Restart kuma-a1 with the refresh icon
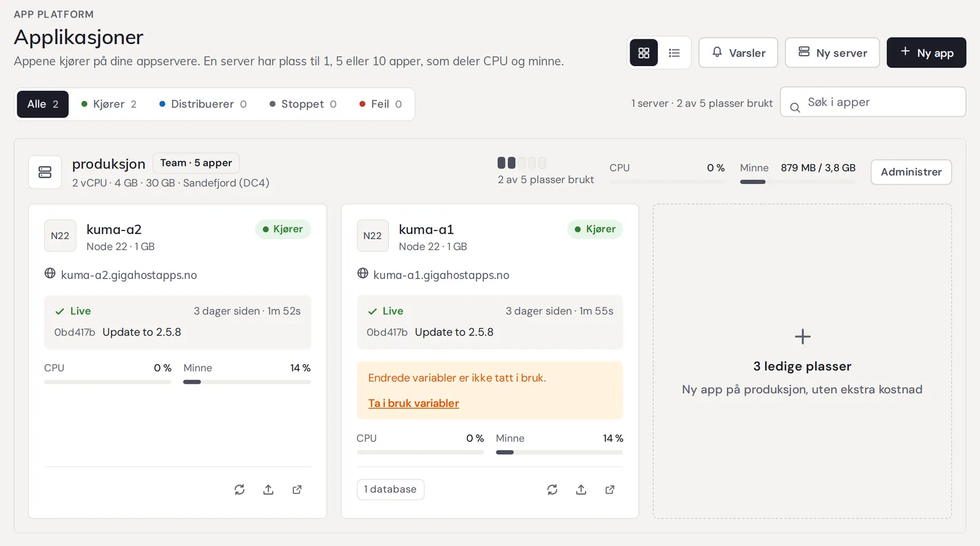 click(x=552, y=490)
